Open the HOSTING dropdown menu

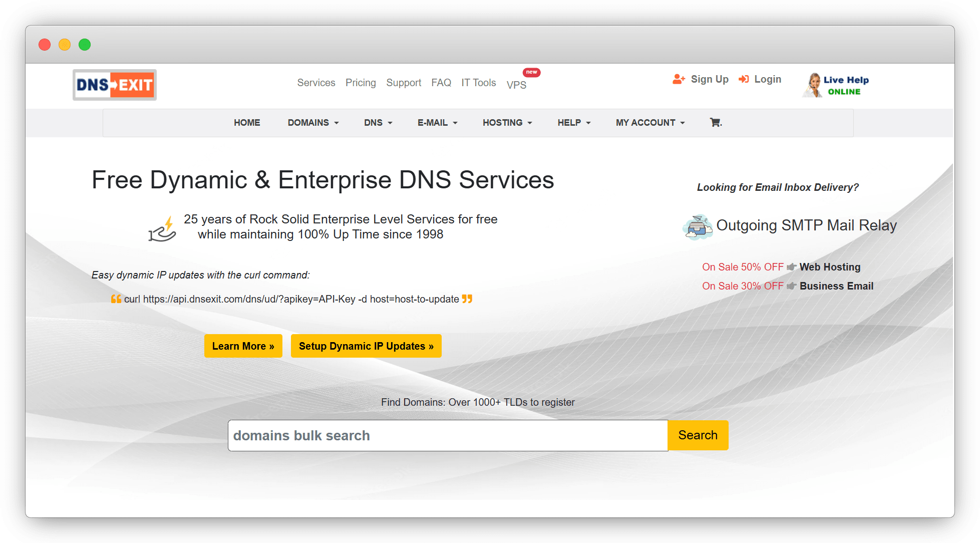(x=507, y=123)
